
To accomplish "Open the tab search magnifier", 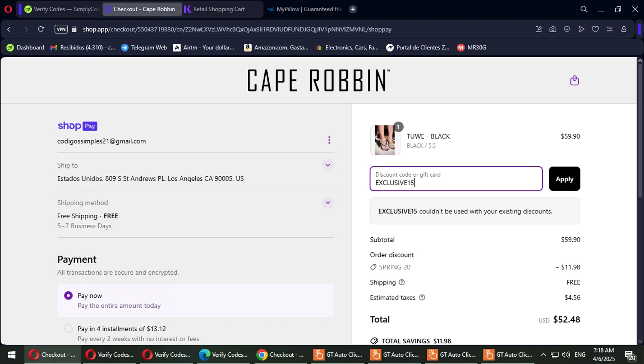I will [584, 9].
